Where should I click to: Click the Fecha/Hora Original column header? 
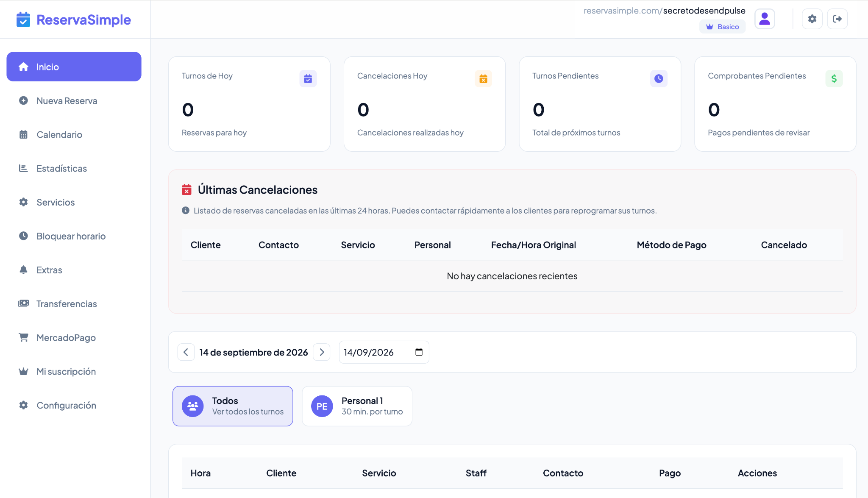pos(533,245)
